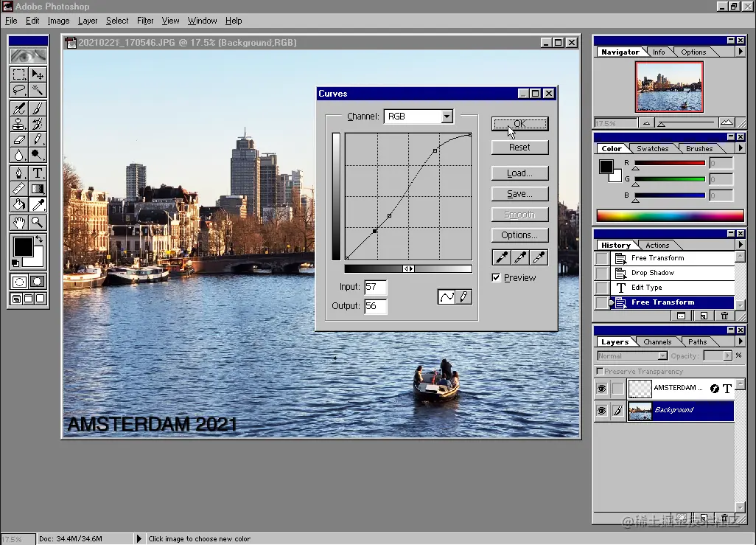Open the Image menu
Image resolution: width=756 pixels, height=545 pixels.
coord(58,21)
